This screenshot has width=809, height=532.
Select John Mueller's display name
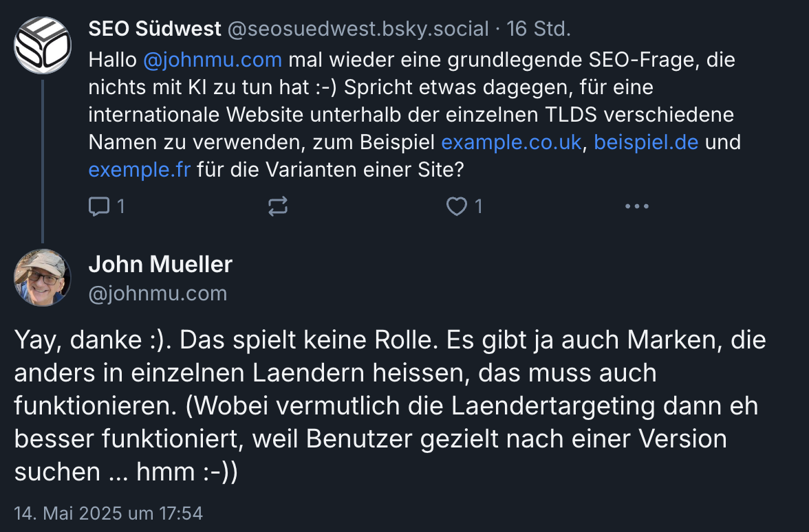pos(160,264)
